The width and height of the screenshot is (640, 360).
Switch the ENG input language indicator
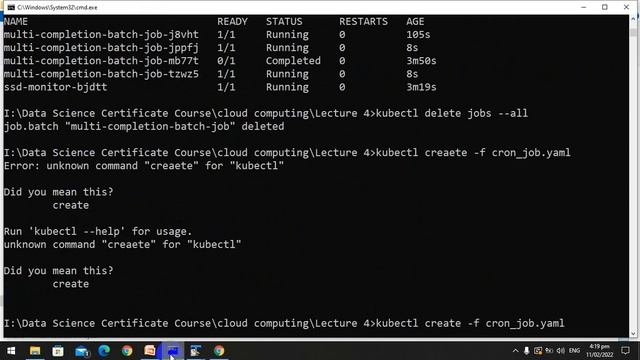574,351
